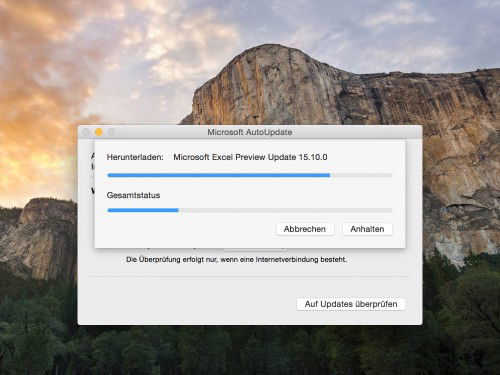Click the Herunterladen: label
The height and width of the screenshot is (375, 500).
[x=135, y=157]
